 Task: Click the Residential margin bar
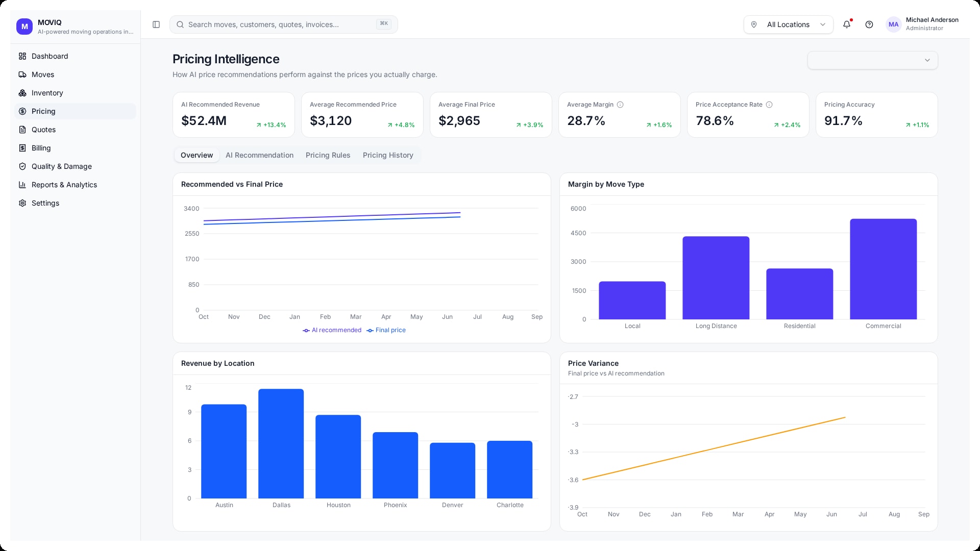(800, 294)
